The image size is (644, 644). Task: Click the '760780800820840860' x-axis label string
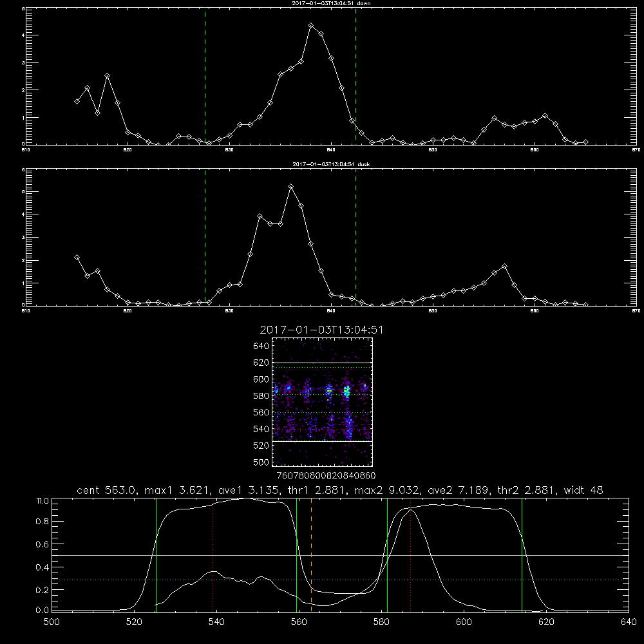(x=326, y=475)
